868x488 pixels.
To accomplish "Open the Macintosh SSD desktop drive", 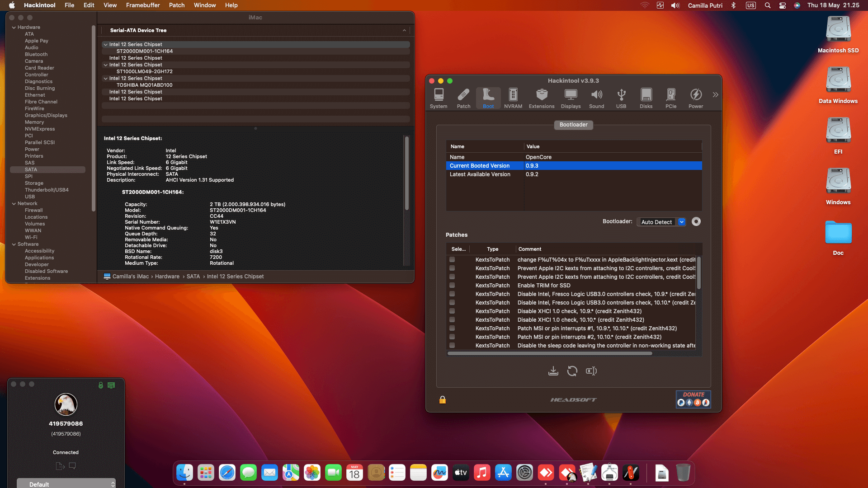I will (x=838, y=35).
